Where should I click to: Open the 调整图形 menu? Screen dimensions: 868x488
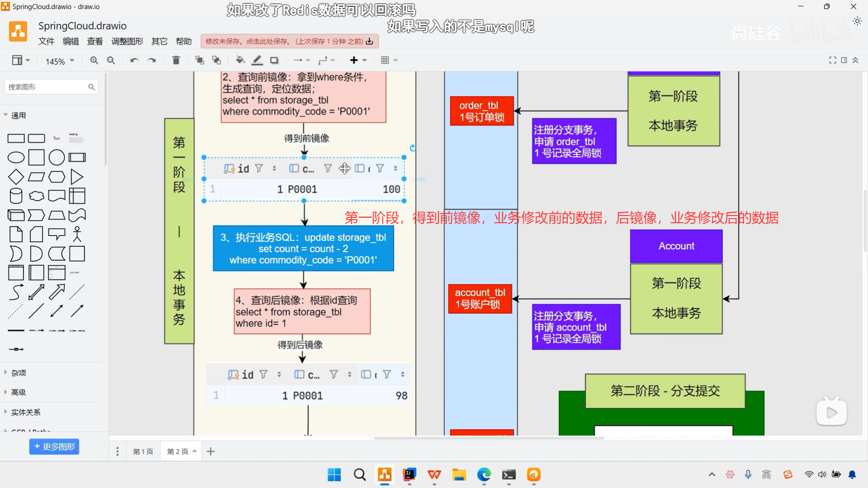point(127,41)
